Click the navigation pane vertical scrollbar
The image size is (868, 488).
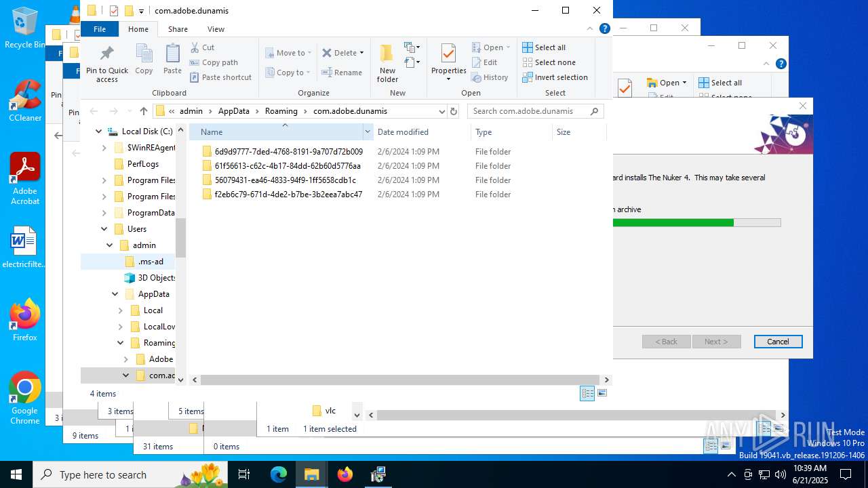click(x=181, y=238)
